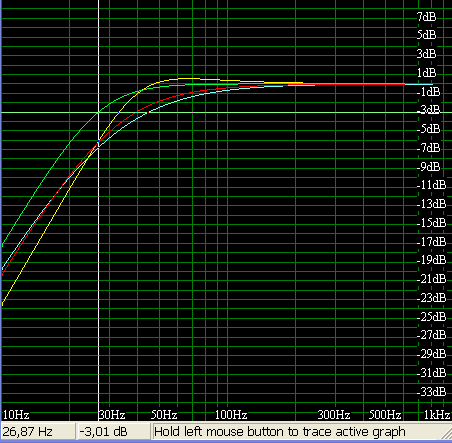Image resolution: width=452 pixels, height=443 pixels.
Task: Click the 'Hold left mouse button' hint text
Action: click(x=279, y=432)
